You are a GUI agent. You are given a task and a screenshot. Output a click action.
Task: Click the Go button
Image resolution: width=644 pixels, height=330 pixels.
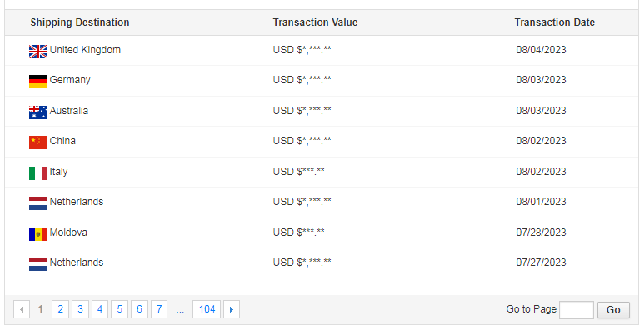(x=613, y=310)
